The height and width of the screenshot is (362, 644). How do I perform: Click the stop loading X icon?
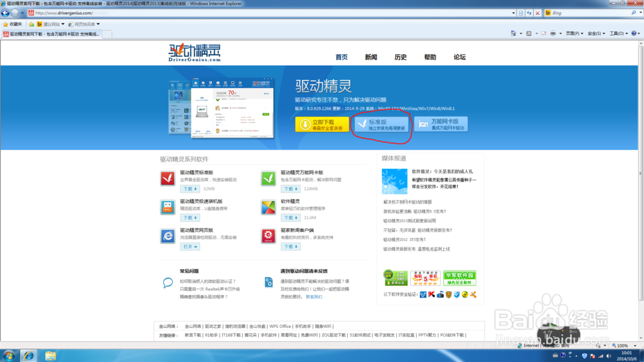click(537, 13)
